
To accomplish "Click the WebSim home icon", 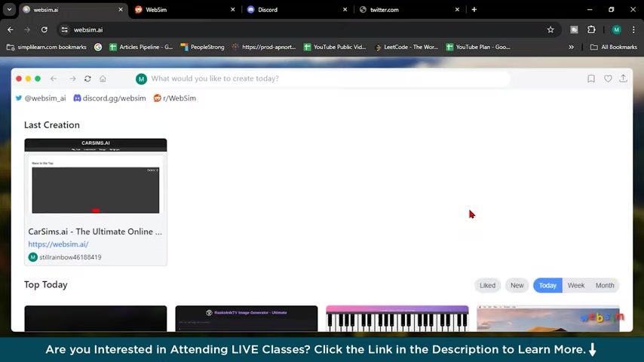I will 103,78.
